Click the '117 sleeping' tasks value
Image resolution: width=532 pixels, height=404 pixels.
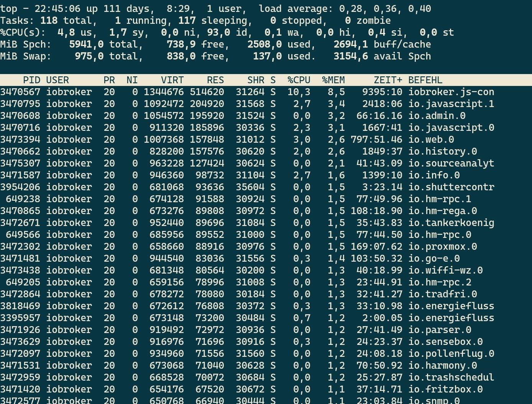[213, 21]
